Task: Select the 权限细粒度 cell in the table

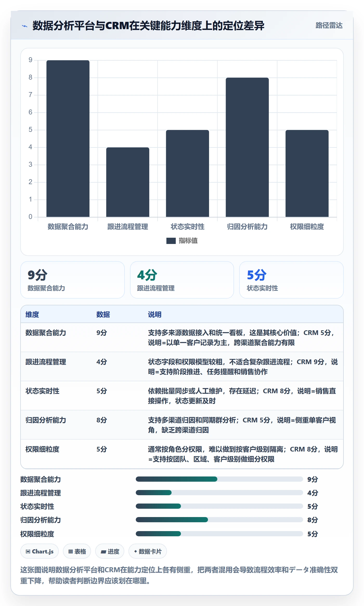Action: (42, 449)
